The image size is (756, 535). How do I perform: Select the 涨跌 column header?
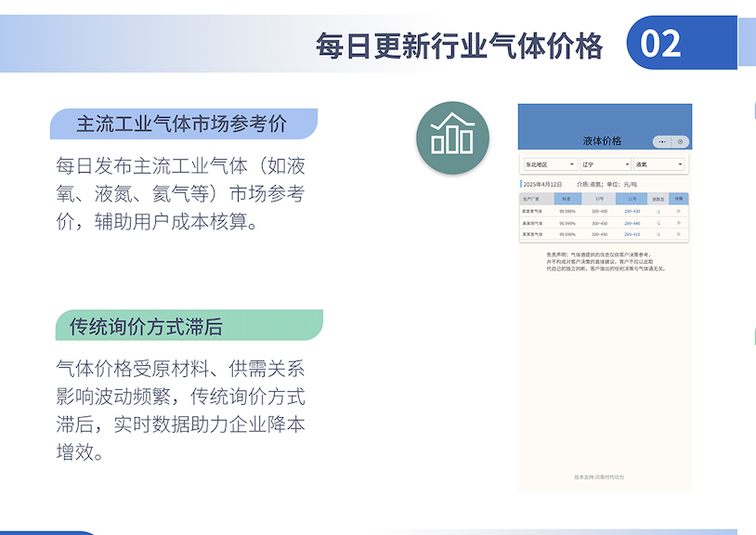(x=658, y=199)
